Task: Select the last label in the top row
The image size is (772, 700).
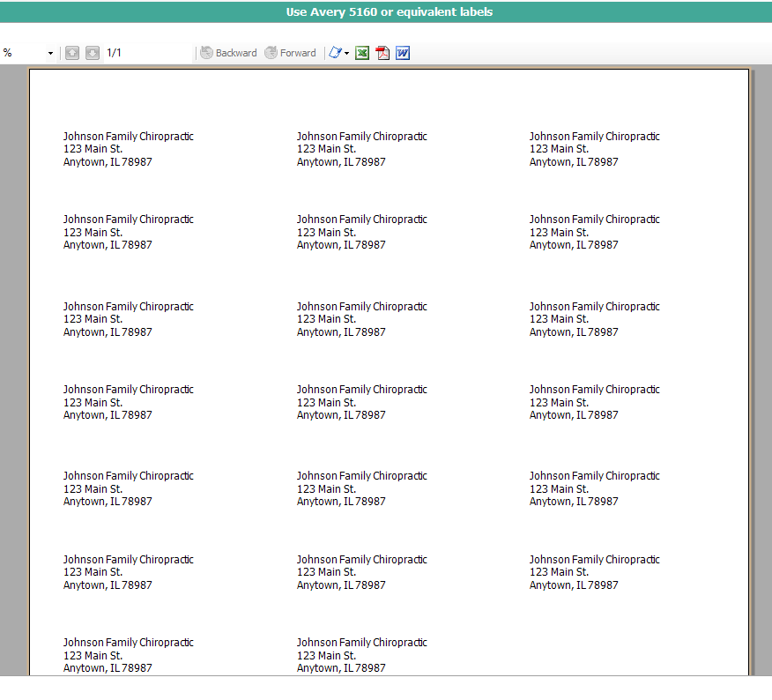Action: click(x=594, y=149)
